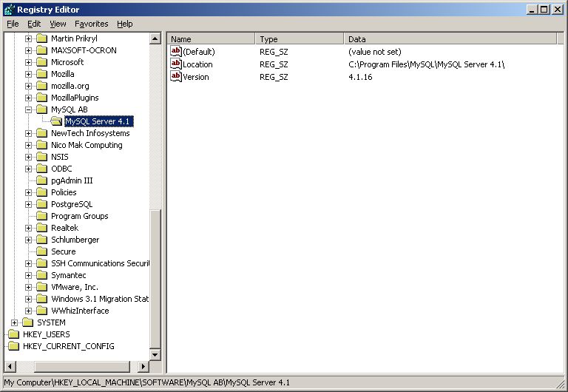Image resolution: width=568 pixels, height=392 pixels.
Task: Select the PostgreSQL folder icon
Action: point(41,204)
